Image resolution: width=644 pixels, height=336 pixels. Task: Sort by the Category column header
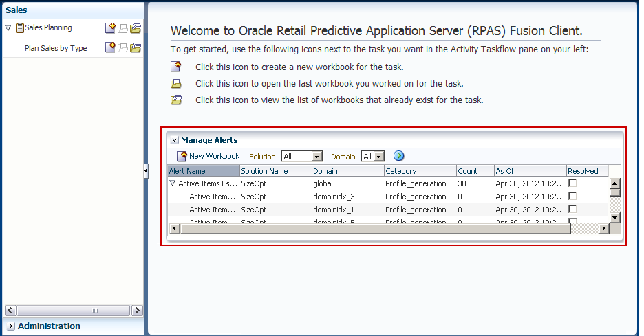[420, 171]
